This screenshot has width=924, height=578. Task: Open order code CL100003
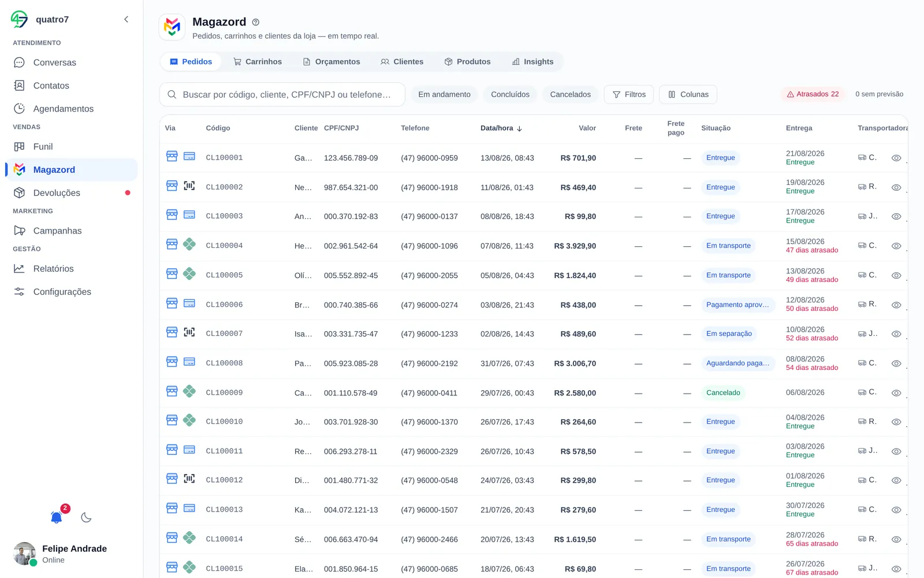(x=225, y=217)
